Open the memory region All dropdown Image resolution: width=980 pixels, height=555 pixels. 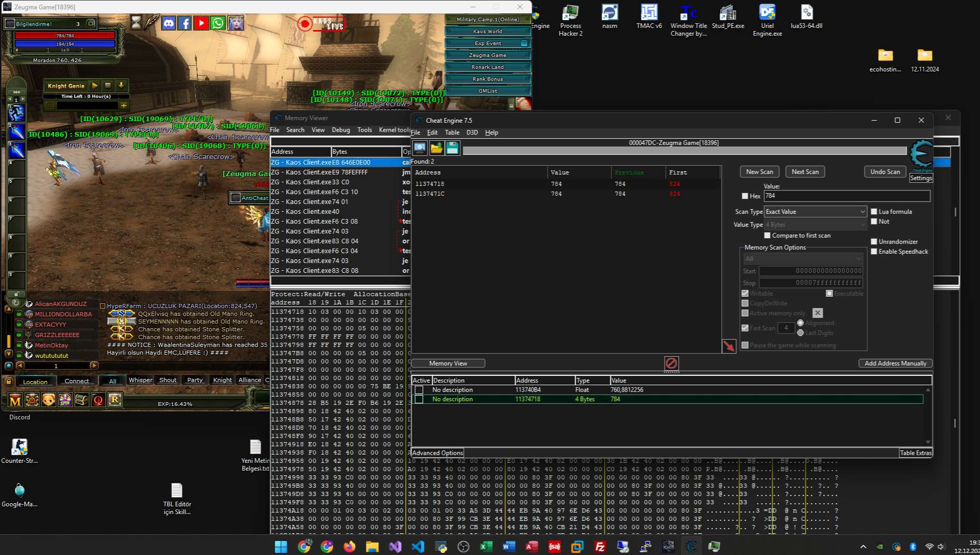click(803, 259)
